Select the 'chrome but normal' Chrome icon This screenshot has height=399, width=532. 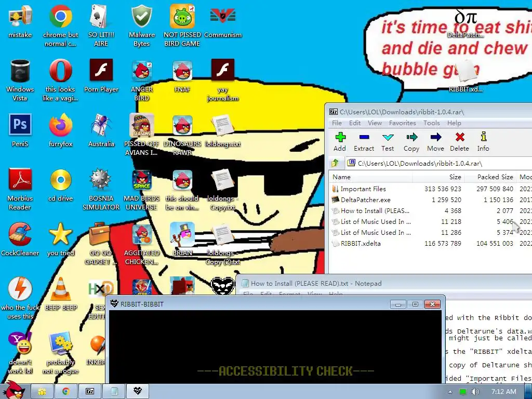[x=60, y=26]
